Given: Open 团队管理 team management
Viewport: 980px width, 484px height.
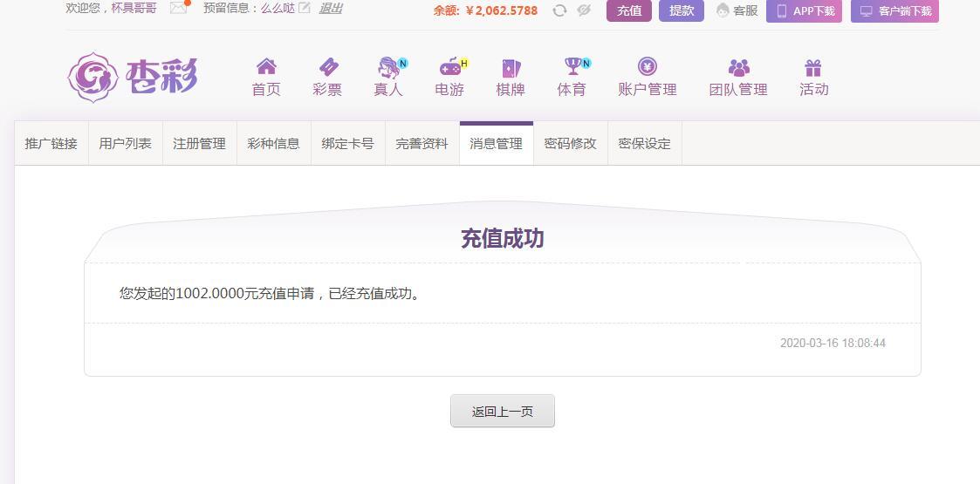Looking at the screenshot, I should coord(738,78).
